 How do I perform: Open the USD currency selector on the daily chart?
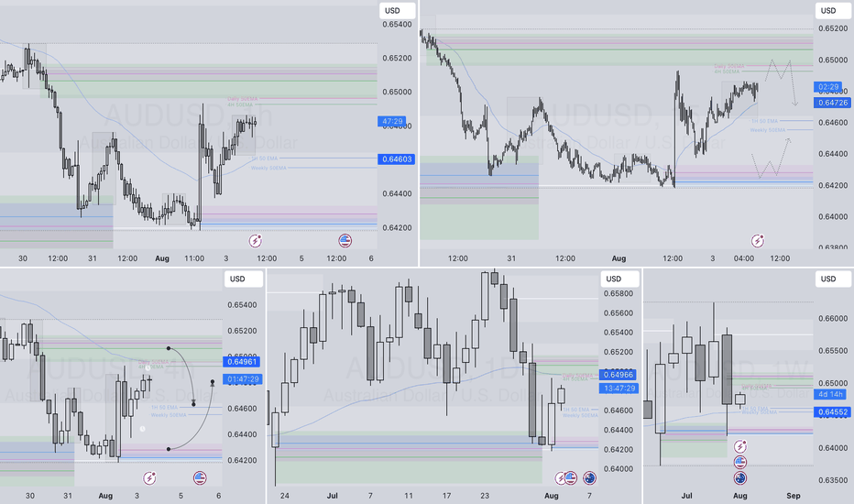pyautogui.click(x=619, y=279)
